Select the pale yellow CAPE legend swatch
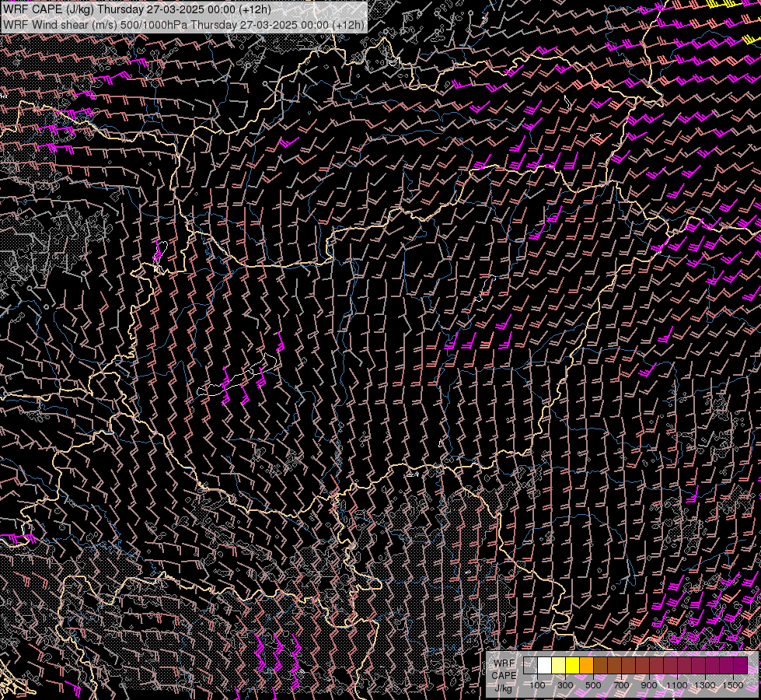Image resolution: width=761 pixels, height=700 pixels. (x=559, y=666)
